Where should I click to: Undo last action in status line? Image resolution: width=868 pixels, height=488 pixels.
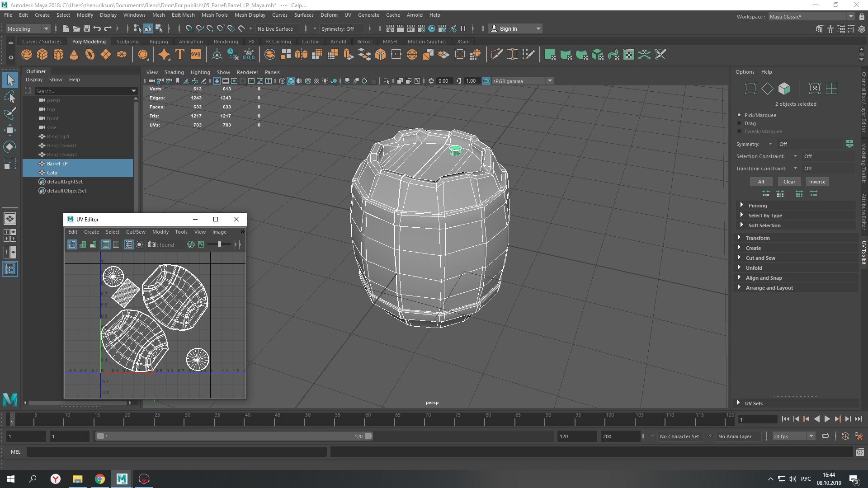pos(97,28)
